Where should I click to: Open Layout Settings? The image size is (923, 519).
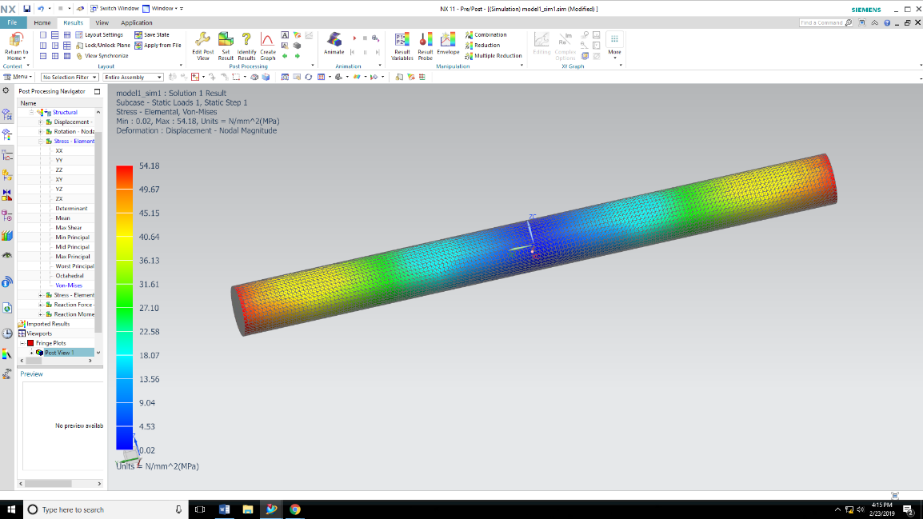click(99, 35)
